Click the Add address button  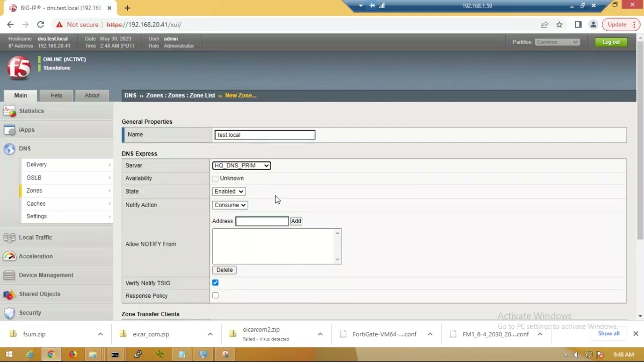(296, 221)
